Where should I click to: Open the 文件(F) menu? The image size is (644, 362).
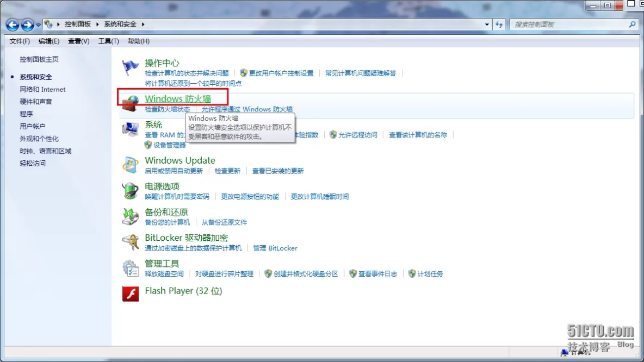coord(20,41)
